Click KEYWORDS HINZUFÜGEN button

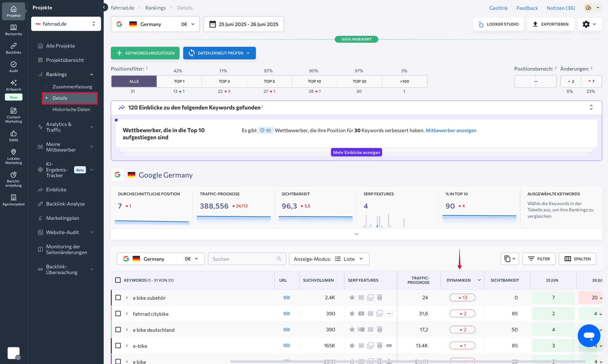[x=145, y=53]
